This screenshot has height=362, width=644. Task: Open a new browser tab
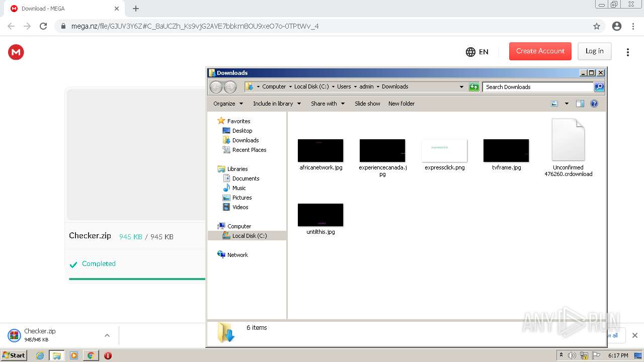(136, 9)
